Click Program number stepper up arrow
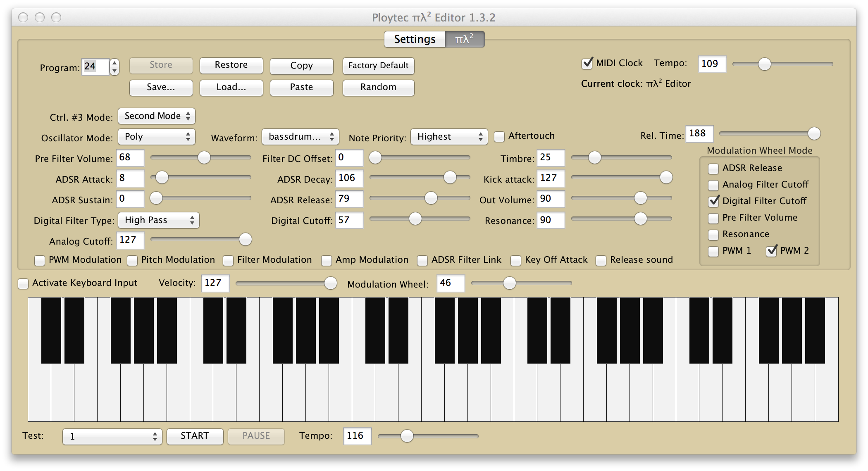 (x=114, y=63)
